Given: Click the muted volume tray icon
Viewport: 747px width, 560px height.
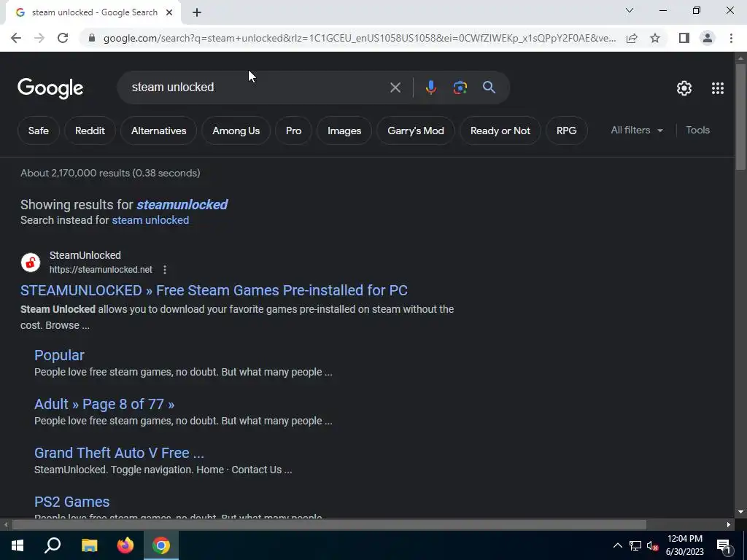Looking at the screenshot, I should click(x=652, y=545).
